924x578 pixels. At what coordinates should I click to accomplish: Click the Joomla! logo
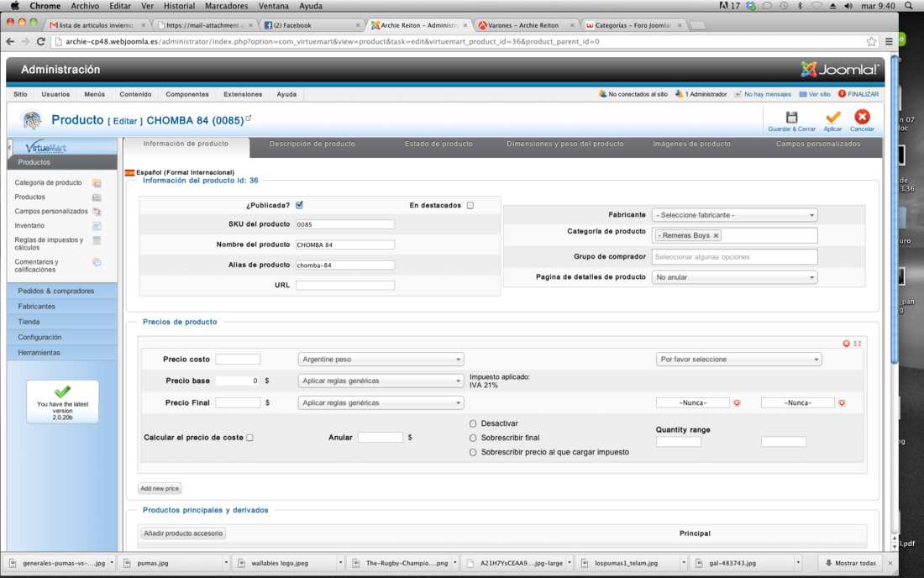(x=839, y=70)
